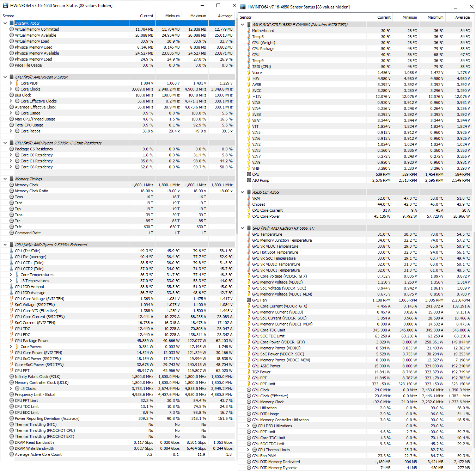The height and width of the screenshot is (472, 476).
Task: Click the DRAM Read Bandwidth icon
Action: (x=12, y=442)
